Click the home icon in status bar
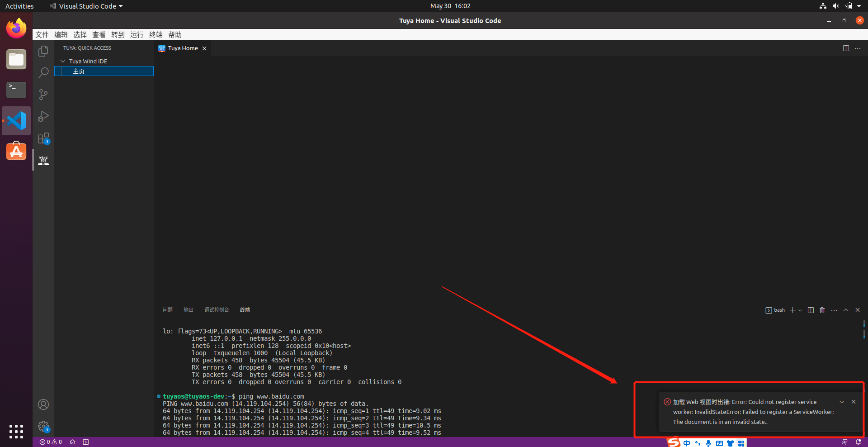Viewport: 868px width, 447px height. pos(72,442)
